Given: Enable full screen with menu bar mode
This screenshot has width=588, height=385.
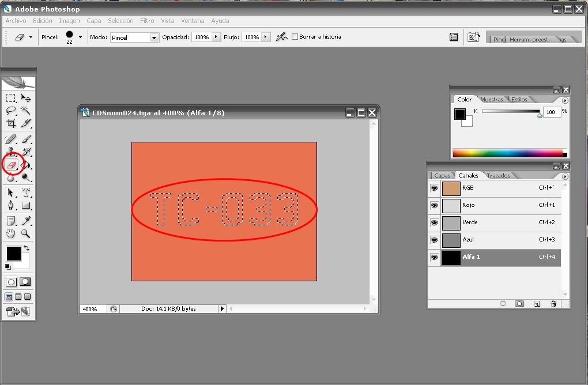Looking at the screenshot, I should click(x=18, y=296).
